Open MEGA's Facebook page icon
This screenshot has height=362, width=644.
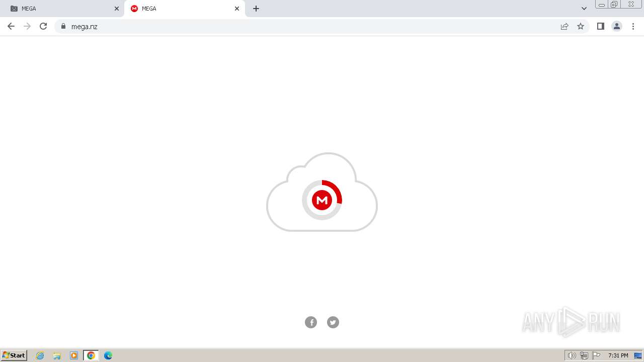tap(311, 322)
